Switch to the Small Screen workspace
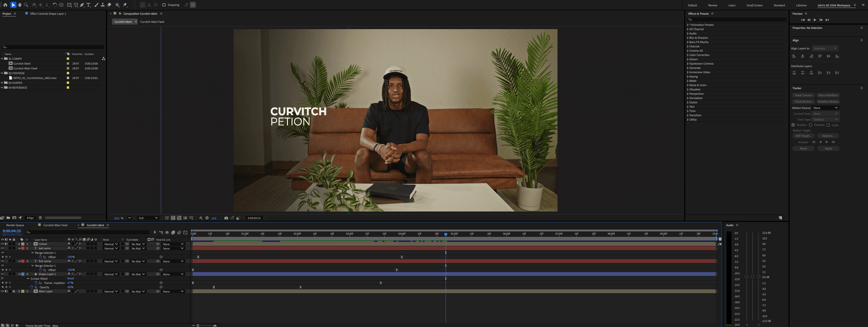The height and width of the screenshot is (327, 868). (754, 5)
